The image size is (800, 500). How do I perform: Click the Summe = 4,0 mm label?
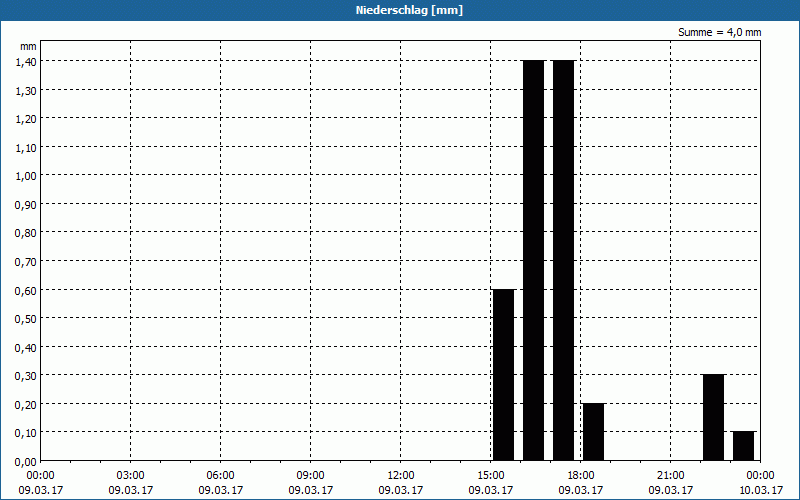click(x=719, y=32)
